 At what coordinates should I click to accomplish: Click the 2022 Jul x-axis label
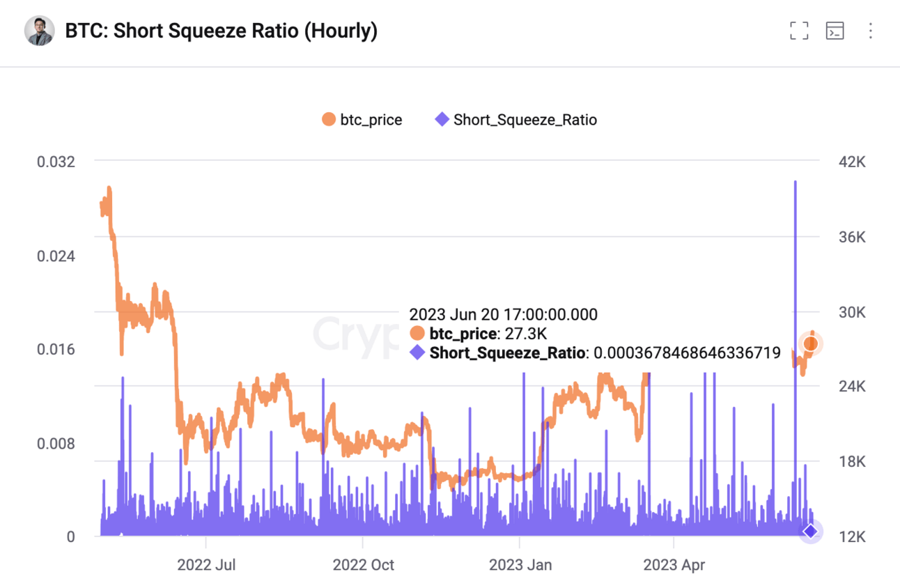(206, 564)
